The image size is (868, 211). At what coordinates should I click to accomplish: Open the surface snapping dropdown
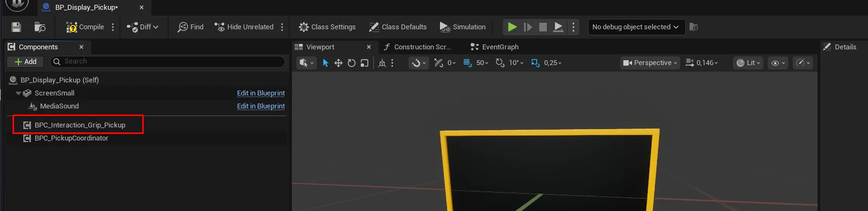pyautogui.click(x=418, y=63)
